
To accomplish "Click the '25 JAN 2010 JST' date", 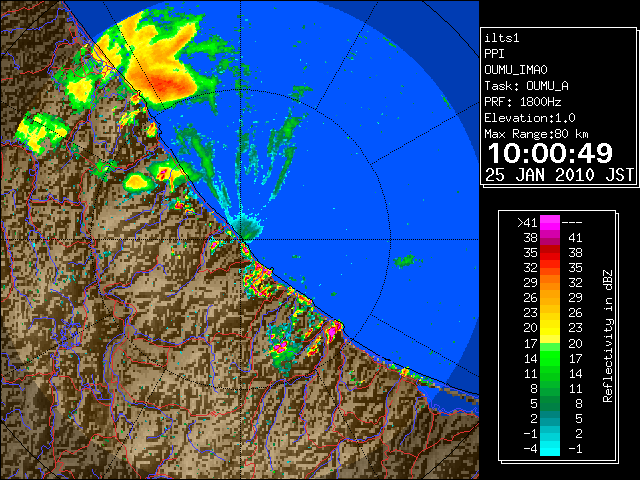I will [560, 175].
